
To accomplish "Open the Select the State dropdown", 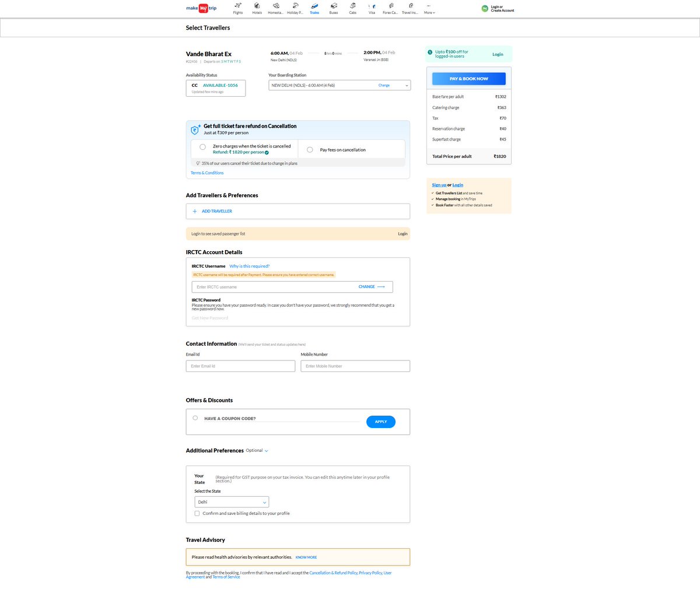I will (232, 502).
